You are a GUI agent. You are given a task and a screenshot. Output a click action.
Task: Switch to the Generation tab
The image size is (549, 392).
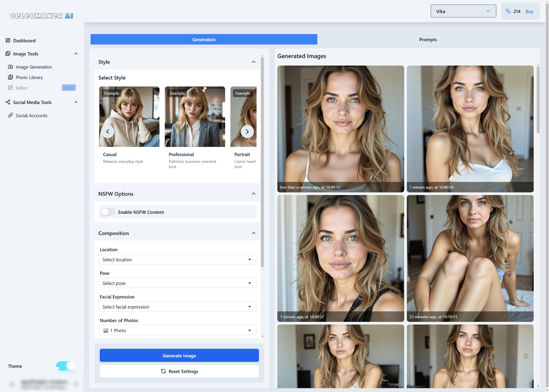(204, 39)
